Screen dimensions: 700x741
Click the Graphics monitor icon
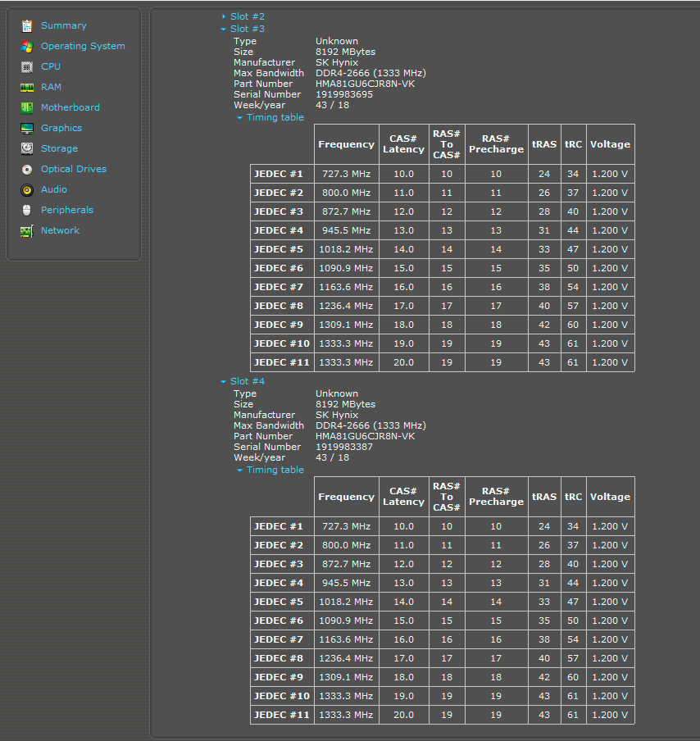pyautogui.click(x=27, y=129)
